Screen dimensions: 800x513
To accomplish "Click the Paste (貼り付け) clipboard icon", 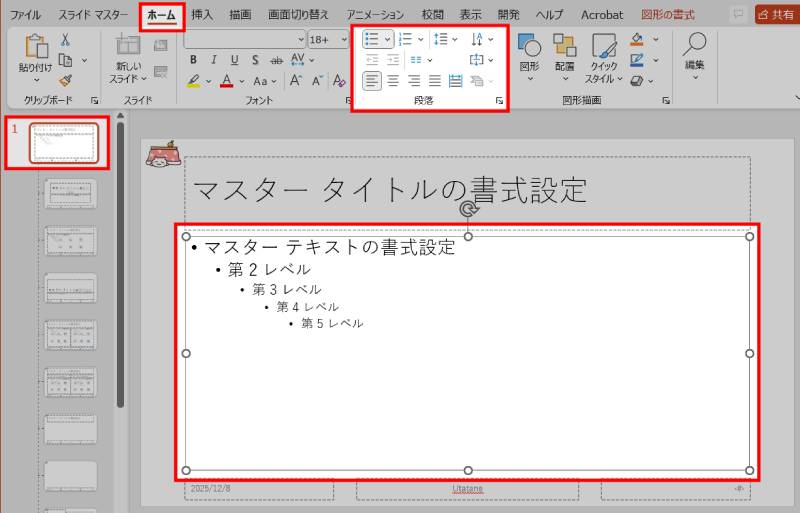I will [x=36, y=47].
